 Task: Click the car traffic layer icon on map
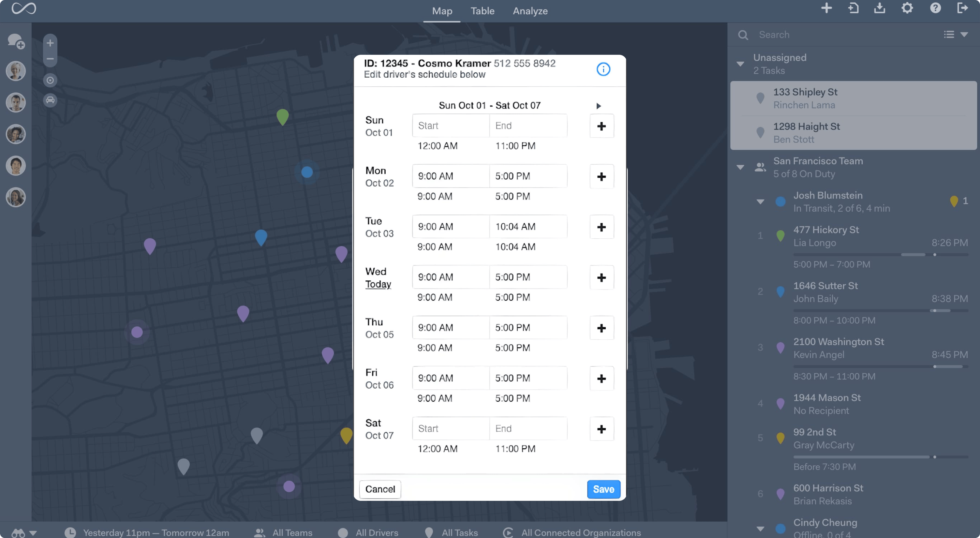click(50, 100)
